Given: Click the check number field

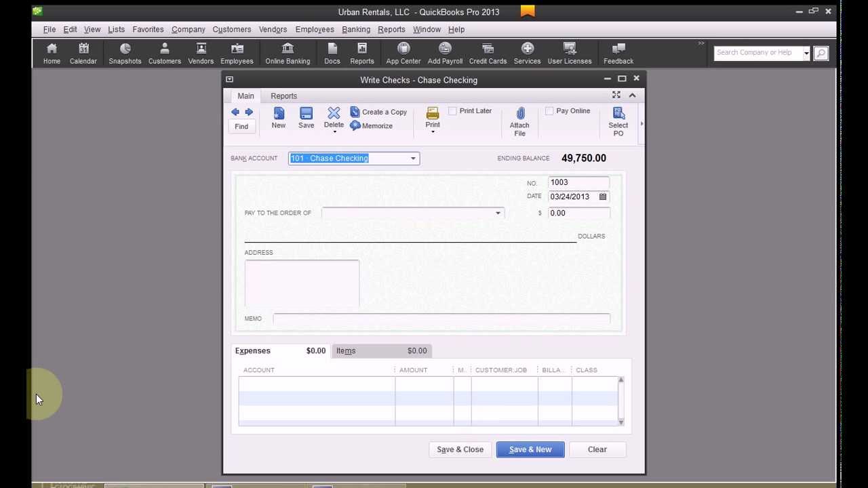Looking at the screenshot, I should [x=578, y=182].
